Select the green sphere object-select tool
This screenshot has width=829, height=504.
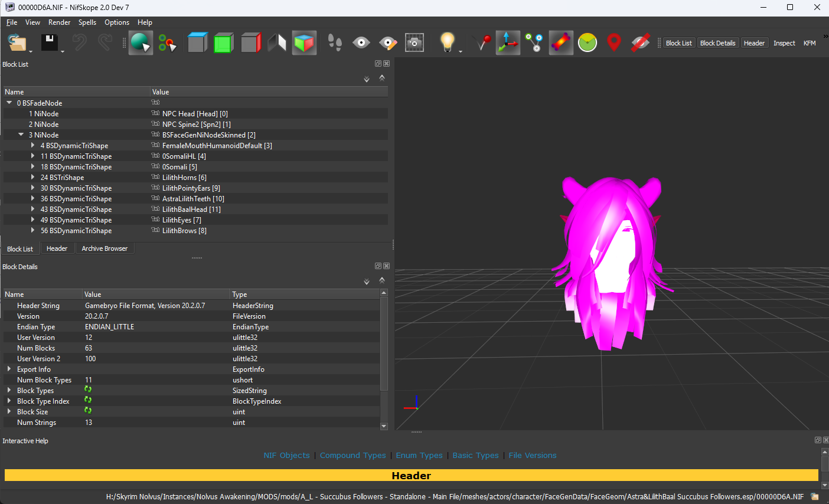pyautogui.click(x=141, y=43)
